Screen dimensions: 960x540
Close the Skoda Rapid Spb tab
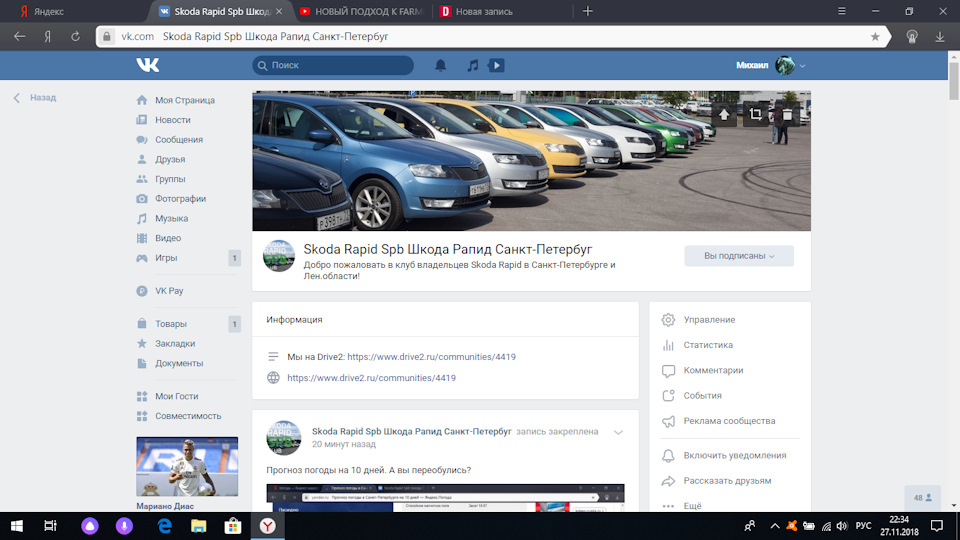pos(279,11)
